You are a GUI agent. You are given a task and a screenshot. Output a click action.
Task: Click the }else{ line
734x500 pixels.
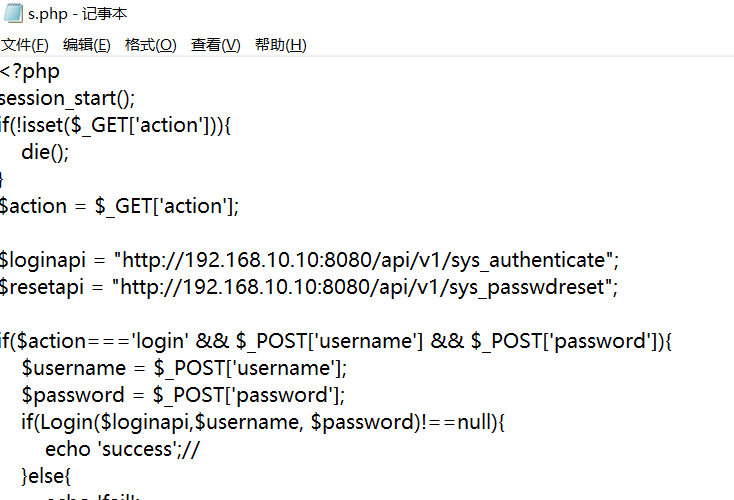pos(46,477)
